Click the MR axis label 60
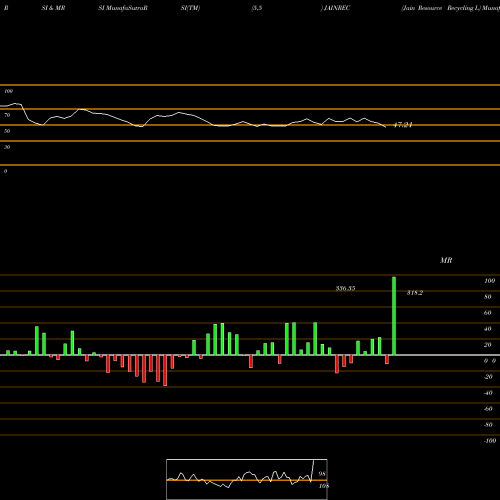The height and width of the screenshot is (500, 500). (x=488, y=313)
